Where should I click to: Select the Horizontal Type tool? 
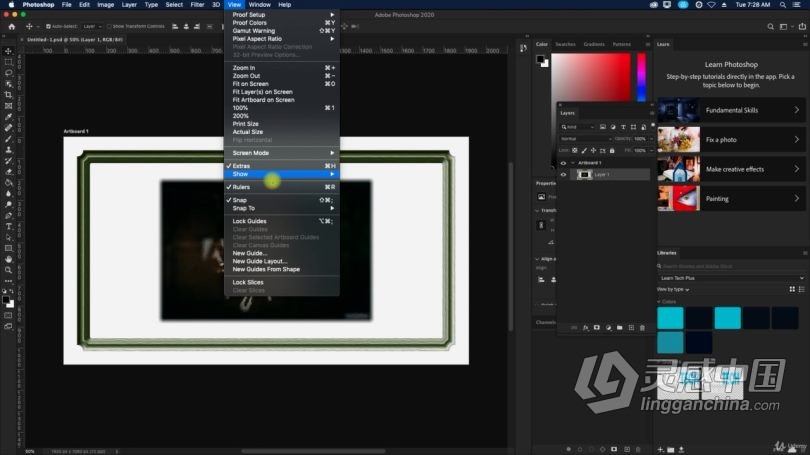pos(8,226)
